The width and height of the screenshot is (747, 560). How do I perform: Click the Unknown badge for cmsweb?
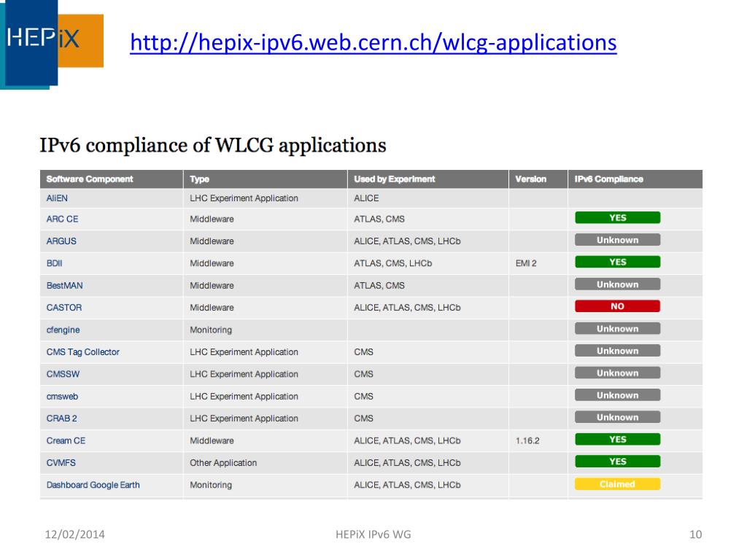617,395
